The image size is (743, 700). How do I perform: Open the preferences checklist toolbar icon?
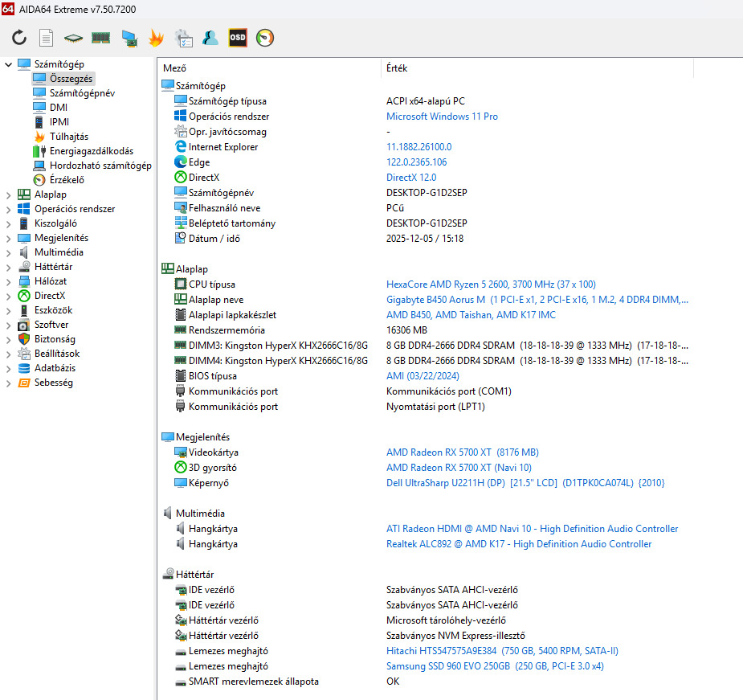tap(183, 38)
